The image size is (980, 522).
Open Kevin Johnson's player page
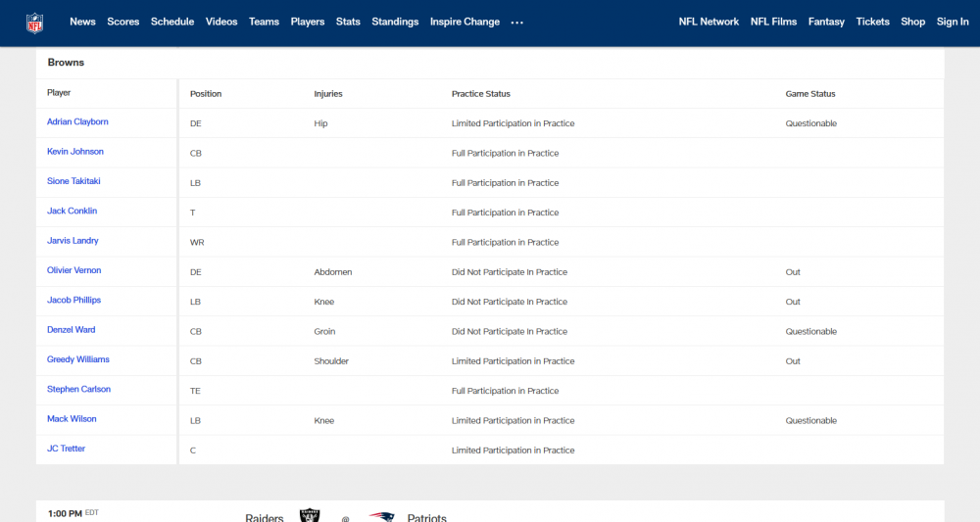(75, 151)
